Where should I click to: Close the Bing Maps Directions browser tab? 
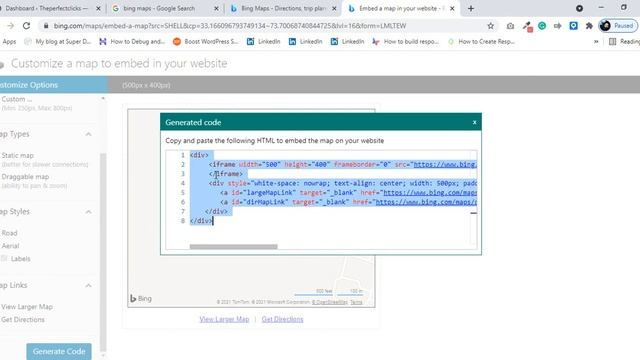tap(334, 8)
